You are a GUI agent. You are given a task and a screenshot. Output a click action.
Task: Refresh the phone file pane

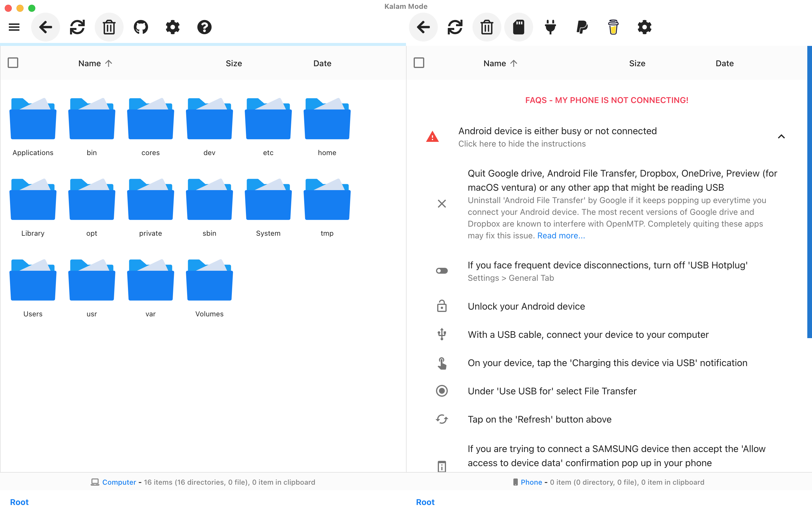455,27
